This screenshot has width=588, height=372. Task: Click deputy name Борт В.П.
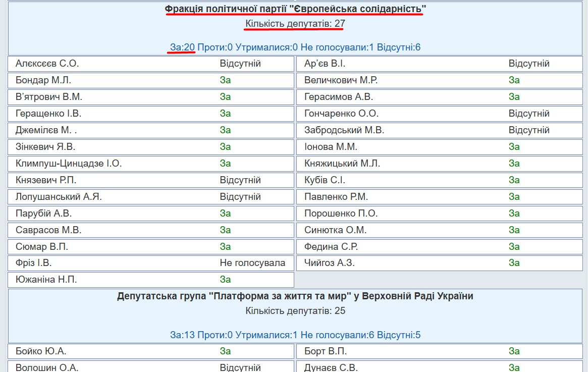pos(326,351)
